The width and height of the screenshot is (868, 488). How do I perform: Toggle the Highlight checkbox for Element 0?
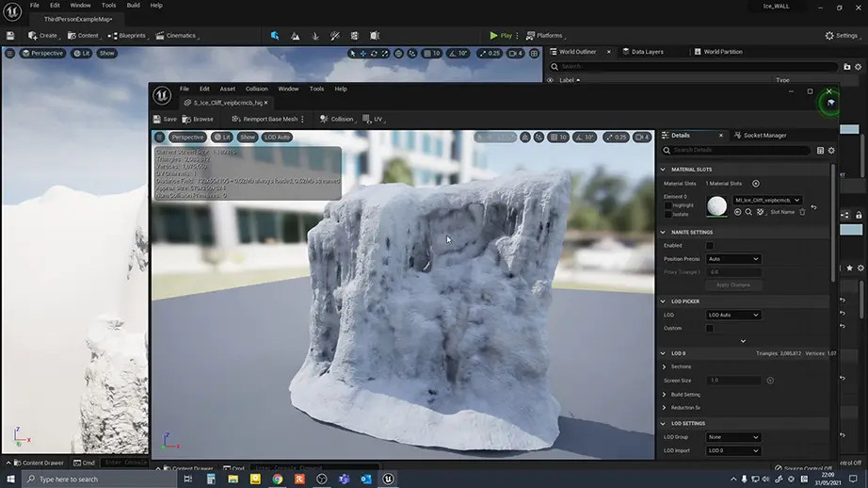(668, 204)
